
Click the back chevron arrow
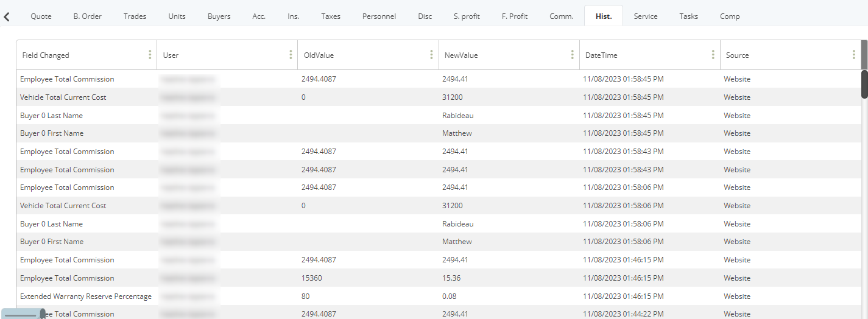point(7,16)
